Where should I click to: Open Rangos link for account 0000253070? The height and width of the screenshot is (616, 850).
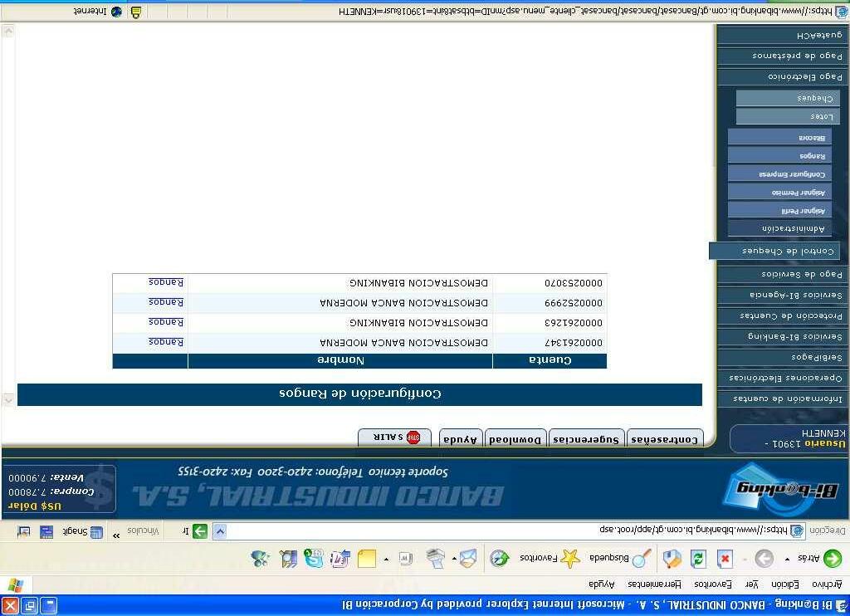[166, 282]
